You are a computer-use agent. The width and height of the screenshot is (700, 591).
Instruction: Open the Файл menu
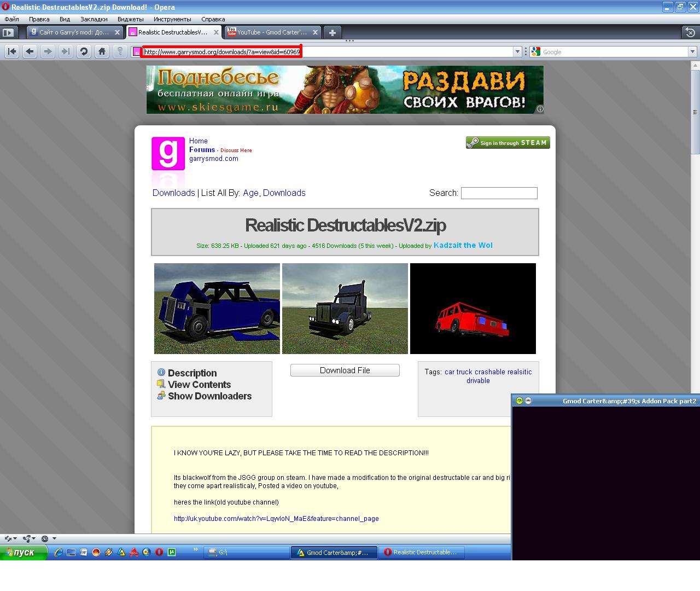pos(11,19)
